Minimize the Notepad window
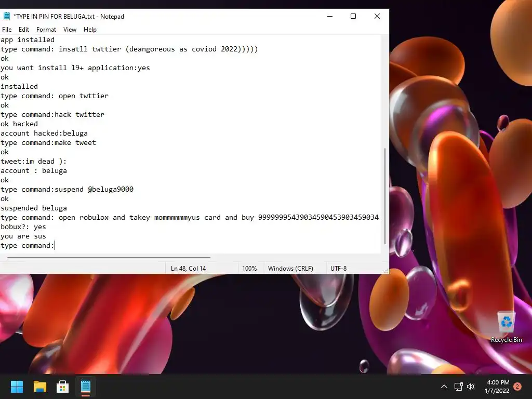The height and width of the screenshot is (399, 532). (x=330, y=16)
